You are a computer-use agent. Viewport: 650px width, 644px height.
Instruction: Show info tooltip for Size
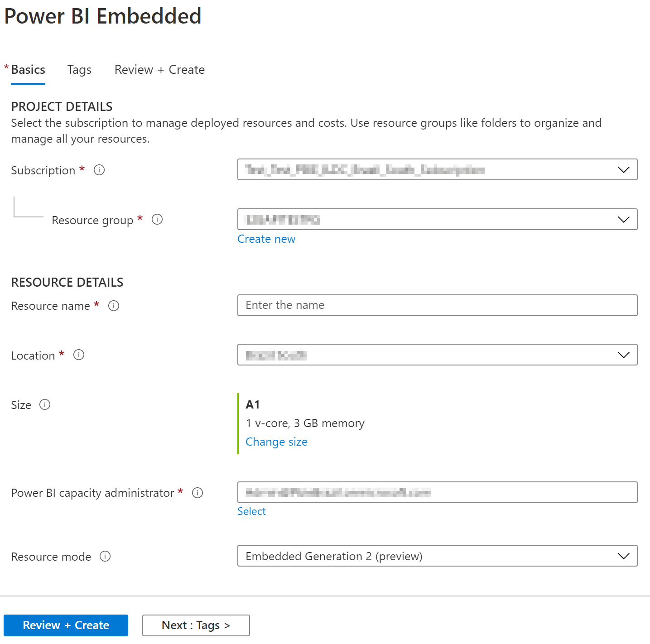[45, 404]
